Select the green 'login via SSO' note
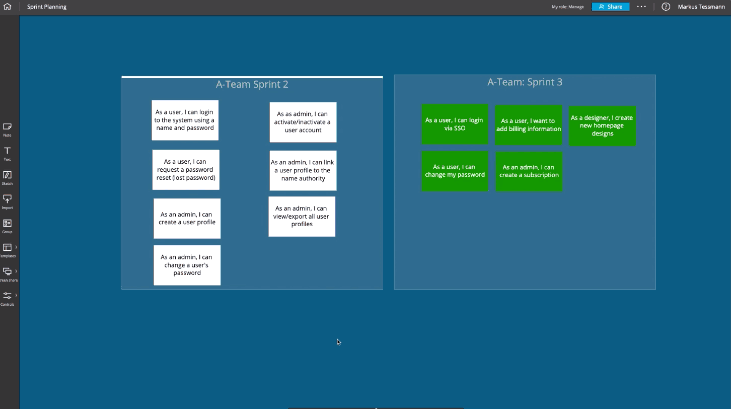Screen dimensions: 731x409 (454, 124)
